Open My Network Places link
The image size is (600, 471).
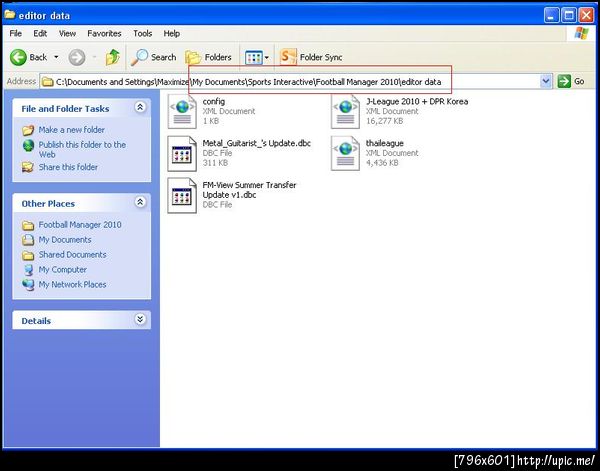pos(72,285)
